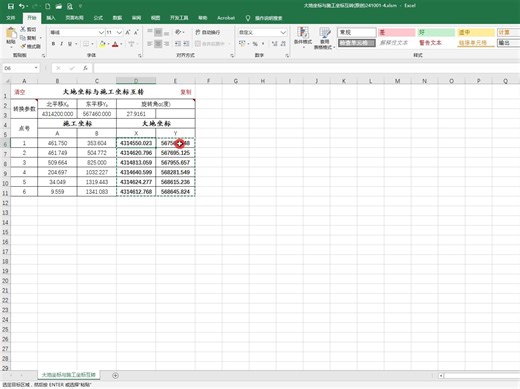This screenshot has width=520, height=389.
Task: Click the Confirm checkmark icon in formula bar
Action: click(72, 68)
